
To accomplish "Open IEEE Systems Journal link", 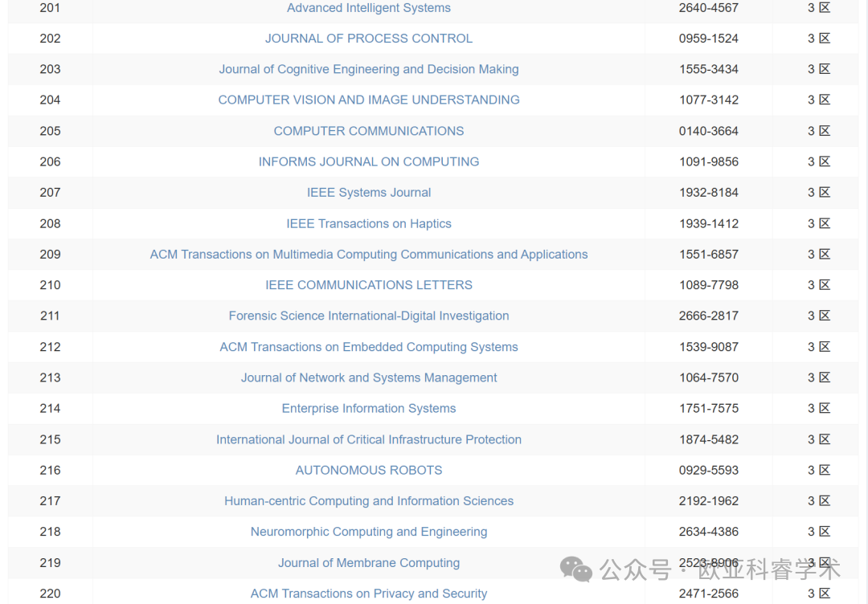I will [369, 193].
